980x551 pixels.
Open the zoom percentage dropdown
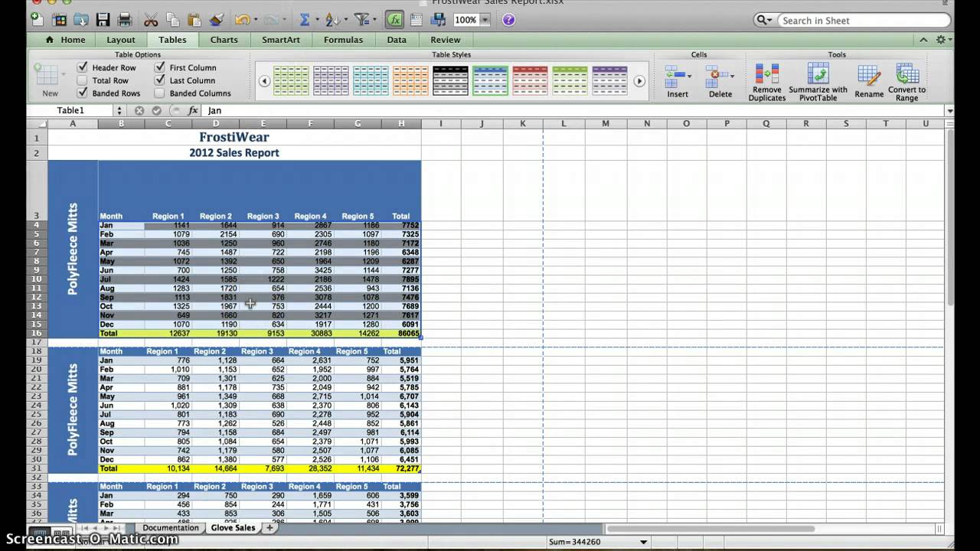pyautogui.click(x=485, y=20)
